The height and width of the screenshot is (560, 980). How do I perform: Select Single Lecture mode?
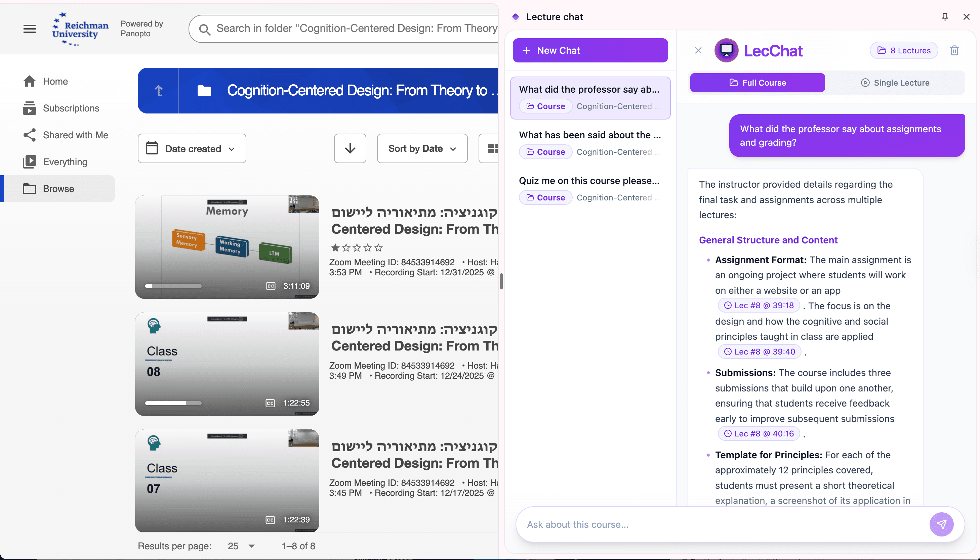tap(895, 83)
